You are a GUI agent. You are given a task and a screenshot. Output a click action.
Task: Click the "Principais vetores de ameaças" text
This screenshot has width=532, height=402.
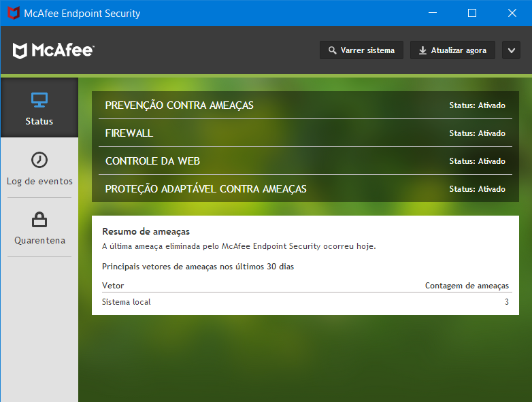pyautogui.click(x=198, y=267)
